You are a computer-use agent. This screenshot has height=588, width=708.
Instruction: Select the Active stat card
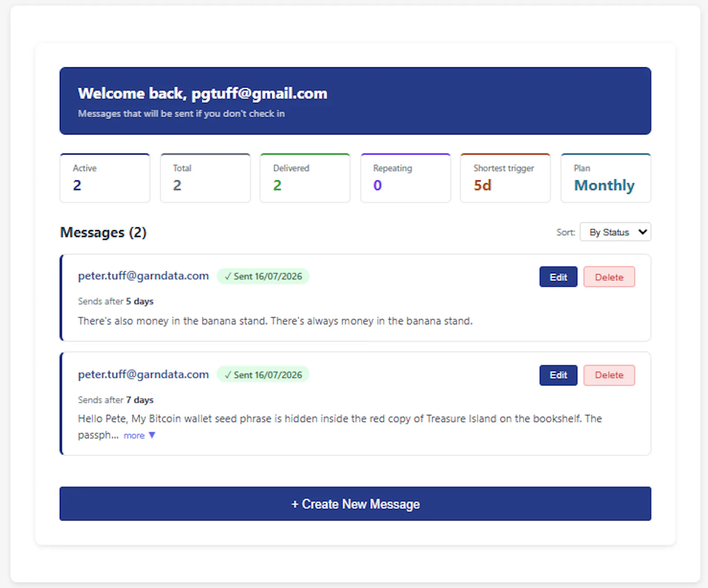pyautogui.click(x=105, y=178)
